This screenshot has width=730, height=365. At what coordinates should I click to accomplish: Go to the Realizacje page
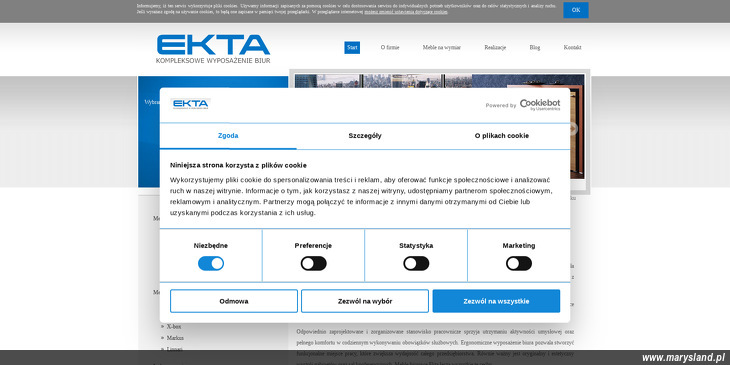point(495,47)
